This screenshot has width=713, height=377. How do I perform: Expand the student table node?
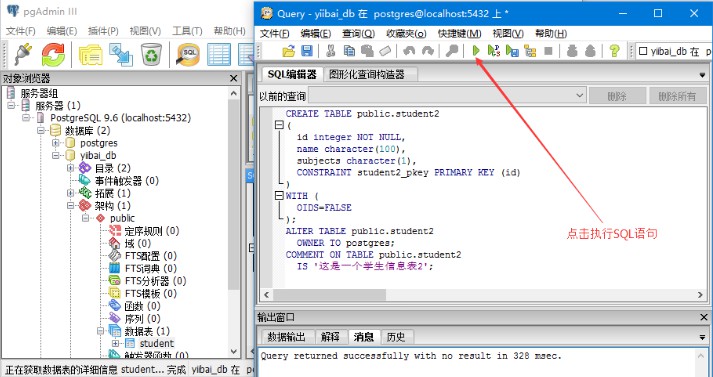[115, 343]
